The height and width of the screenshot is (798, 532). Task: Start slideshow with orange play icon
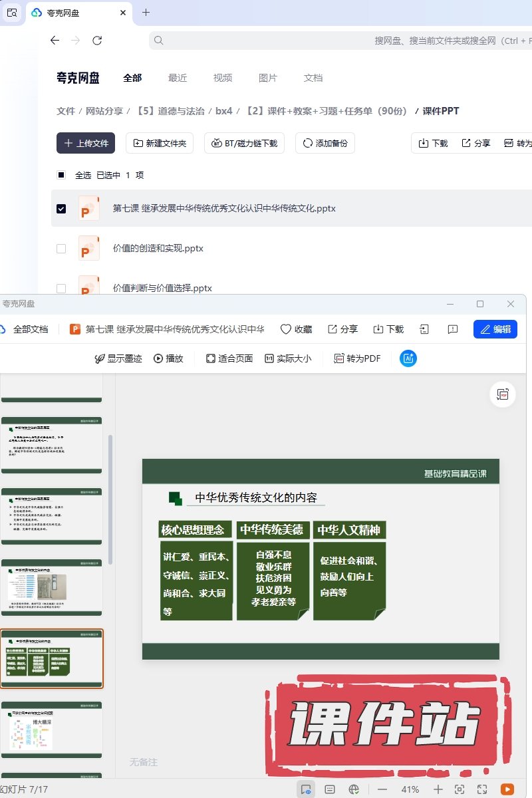pos(507,789)
